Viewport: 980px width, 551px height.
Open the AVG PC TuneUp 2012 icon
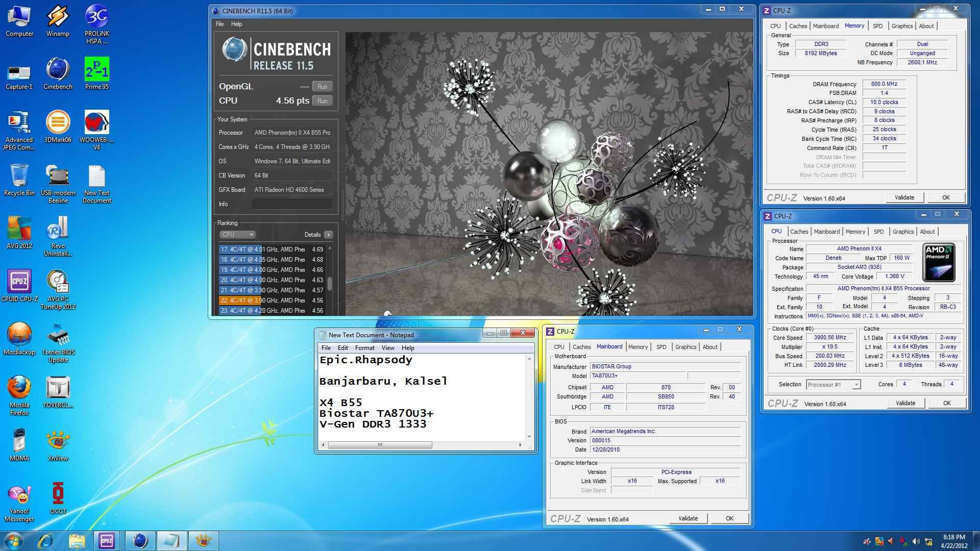pyautogui.click(x=58, y=290)
